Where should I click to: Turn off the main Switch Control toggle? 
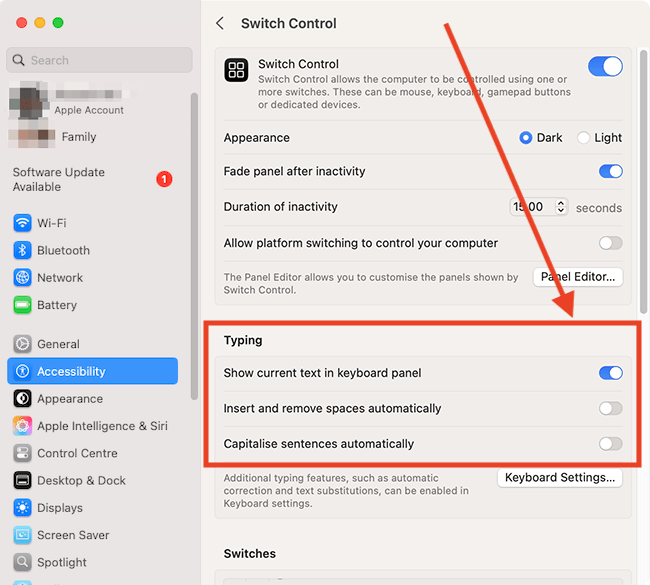click(x=605, y=67)
